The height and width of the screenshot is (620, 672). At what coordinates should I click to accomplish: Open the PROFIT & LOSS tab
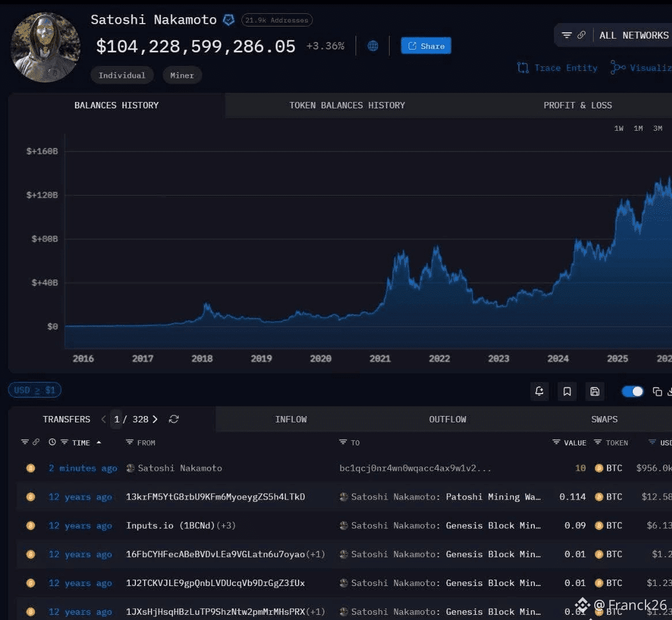577,105
